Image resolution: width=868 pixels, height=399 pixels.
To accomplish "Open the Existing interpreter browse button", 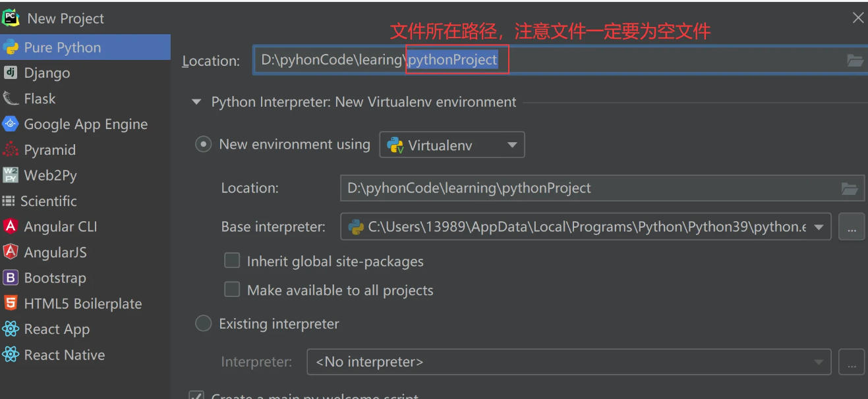I will 852,361.
